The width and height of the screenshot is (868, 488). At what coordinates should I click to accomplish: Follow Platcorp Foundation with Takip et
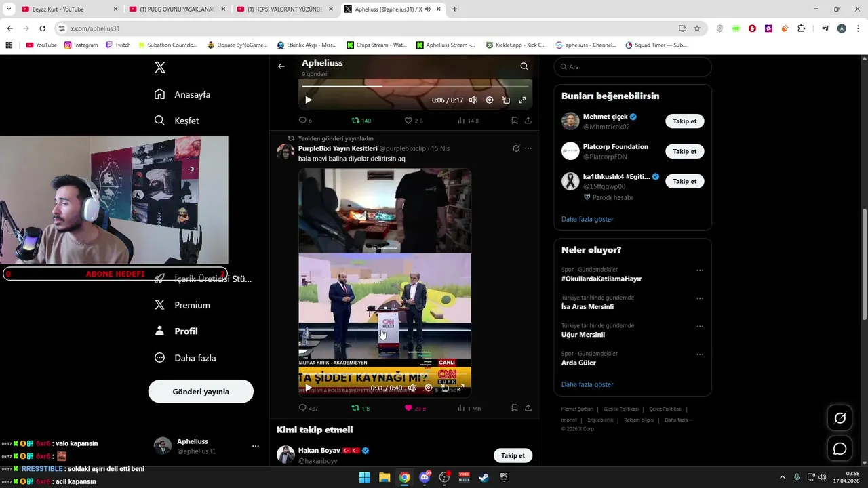684,151
